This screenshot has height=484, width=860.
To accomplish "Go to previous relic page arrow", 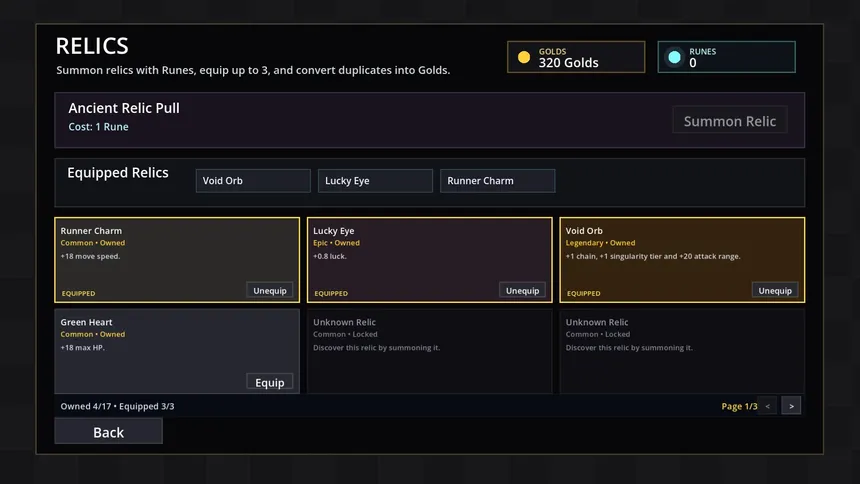I will [x=767, y=406].
